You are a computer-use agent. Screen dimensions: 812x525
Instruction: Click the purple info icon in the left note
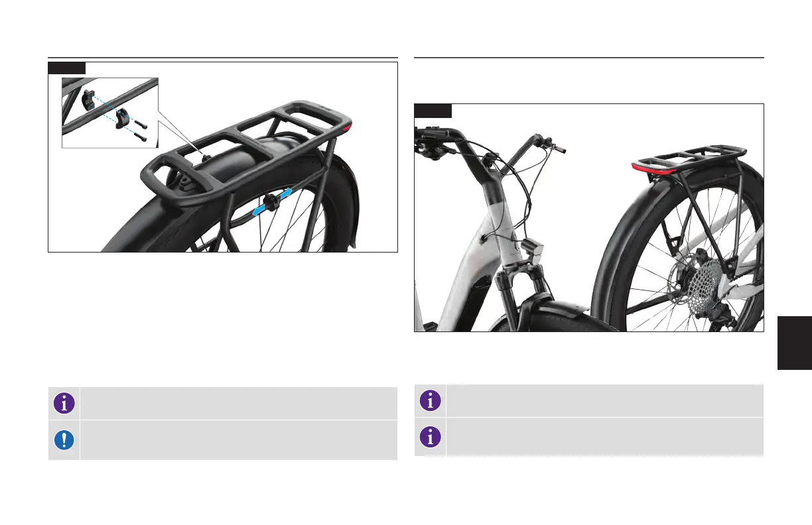[64, 402]
